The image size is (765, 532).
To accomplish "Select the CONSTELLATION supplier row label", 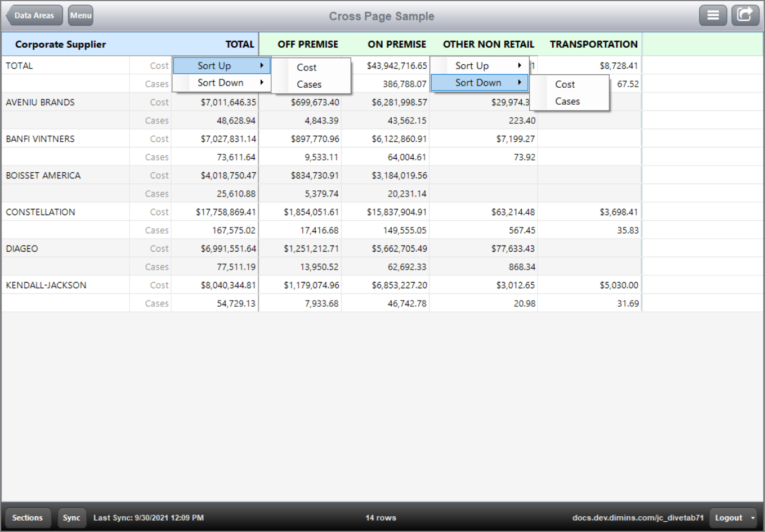I will pos(41,212).
